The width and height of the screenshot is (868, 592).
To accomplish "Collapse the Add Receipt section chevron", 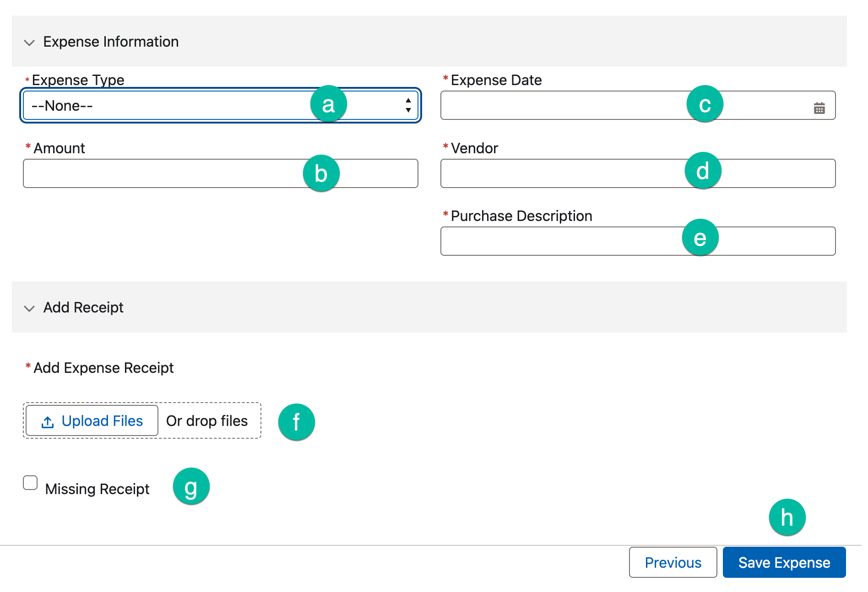I will click(x=29, y=308).
